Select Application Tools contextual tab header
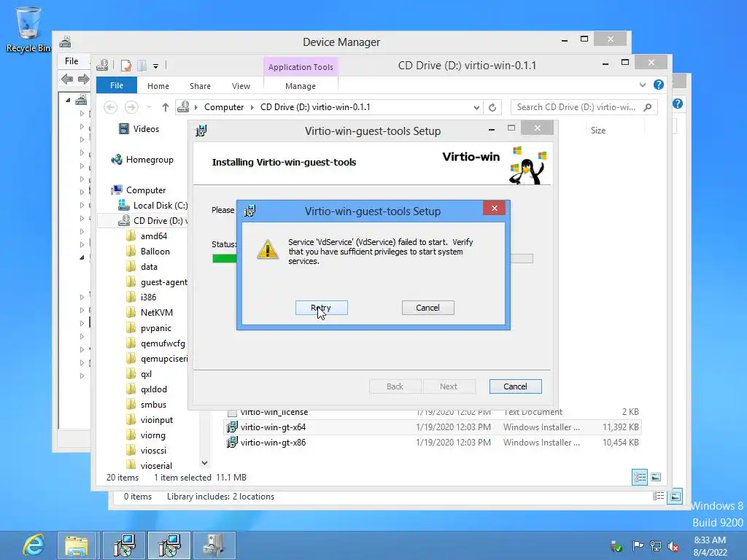 (x=301, y=66)
